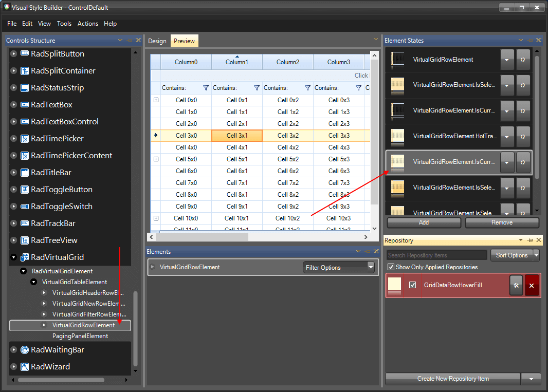Open the Actions menu

(87, 24)
